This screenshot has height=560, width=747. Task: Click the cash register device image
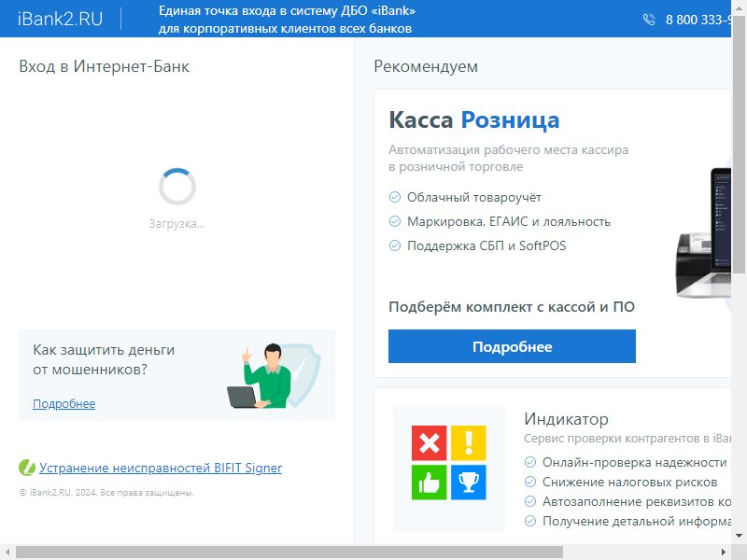pos(703,233)
